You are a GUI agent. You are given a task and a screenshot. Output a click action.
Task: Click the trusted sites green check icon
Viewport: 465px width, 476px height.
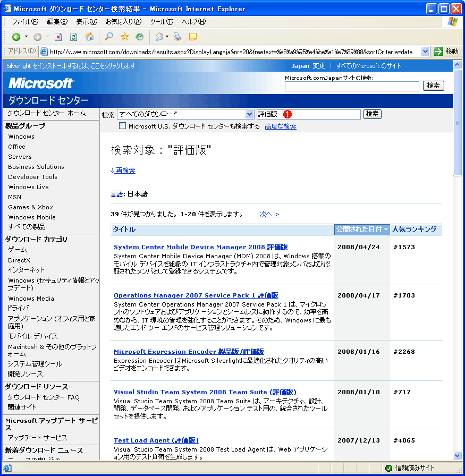click(x=388, y=468)
